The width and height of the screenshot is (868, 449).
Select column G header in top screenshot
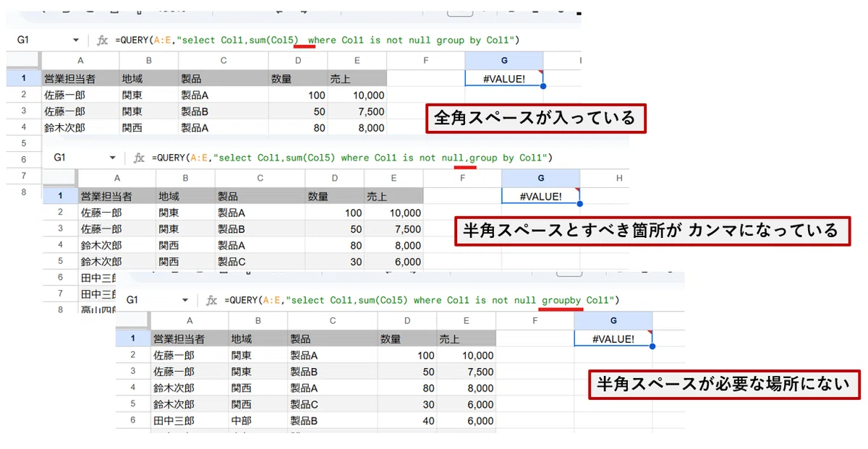click(x=504, y=60)
